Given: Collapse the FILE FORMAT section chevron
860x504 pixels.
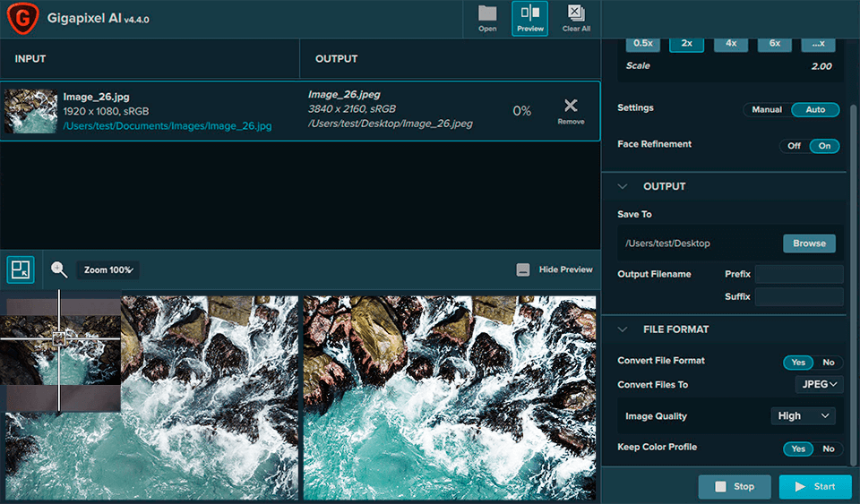Looking at the screenshot, I should [623, 329].
